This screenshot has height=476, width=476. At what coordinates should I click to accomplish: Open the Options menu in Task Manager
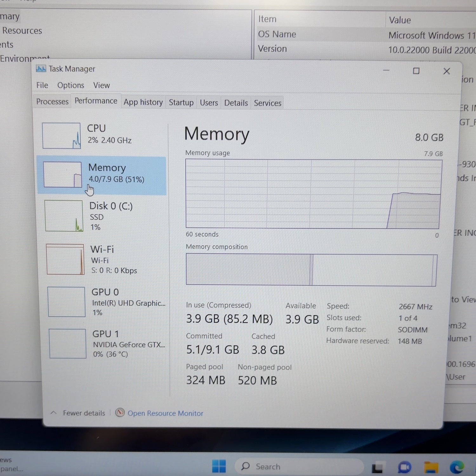[71, 85]
